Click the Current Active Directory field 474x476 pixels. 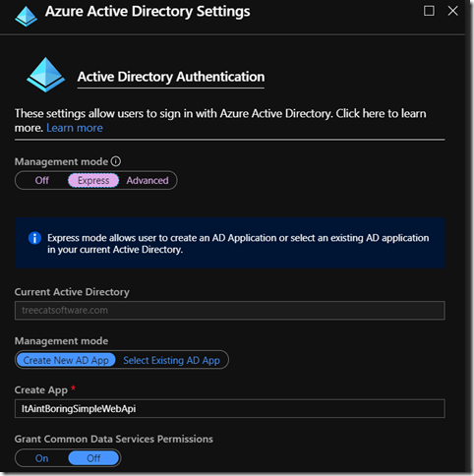(x=230, y=310)
